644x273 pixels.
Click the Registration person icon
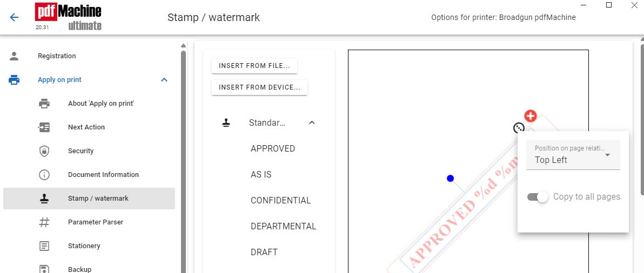click(15, 56)
